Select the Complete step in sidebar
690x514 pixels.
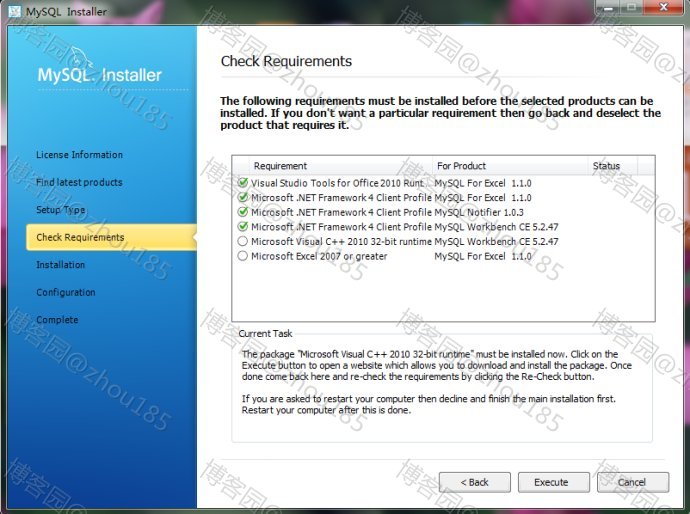(57, 320)
